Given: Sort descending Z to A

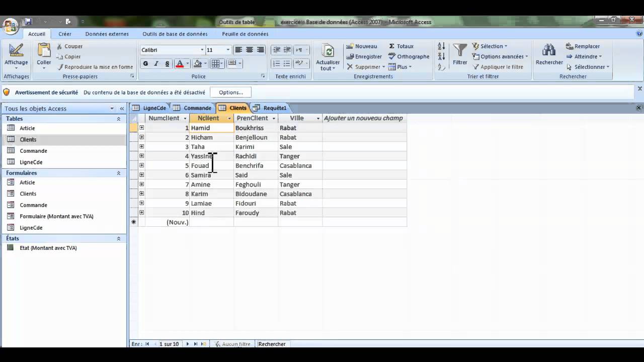Looking at the screenshot, I should coord(441,57).
